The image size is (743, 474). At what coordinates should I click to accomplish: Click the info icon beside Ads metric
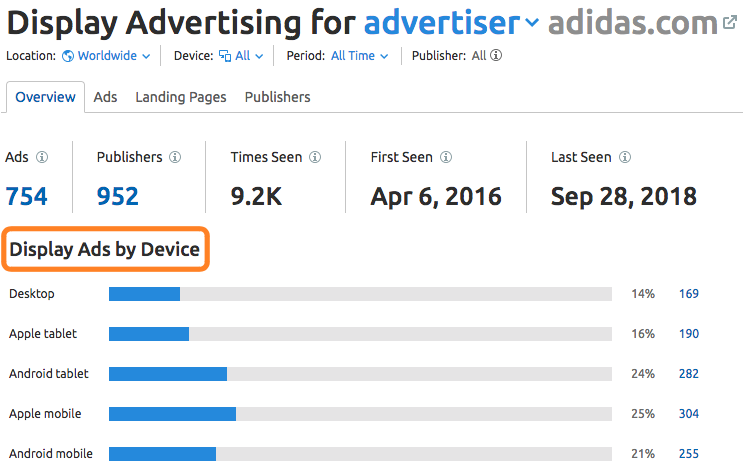pos(42,157)
